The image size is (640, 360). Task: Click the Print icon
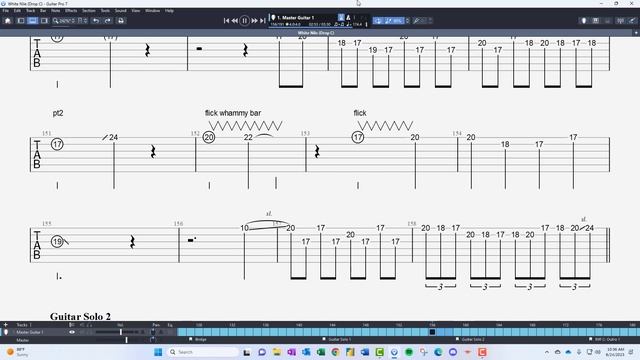click(x=121, y=21)
